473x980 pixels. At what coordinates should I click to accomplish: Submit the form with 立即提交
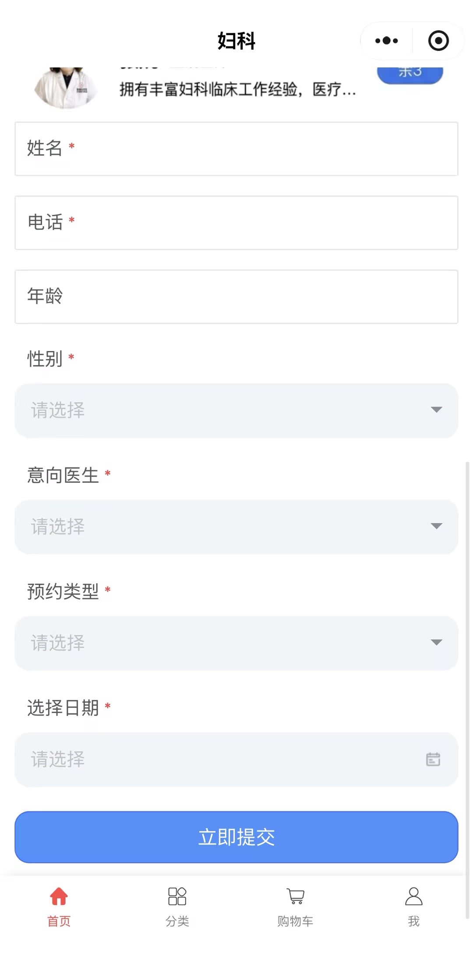click(x=236, y=837)
